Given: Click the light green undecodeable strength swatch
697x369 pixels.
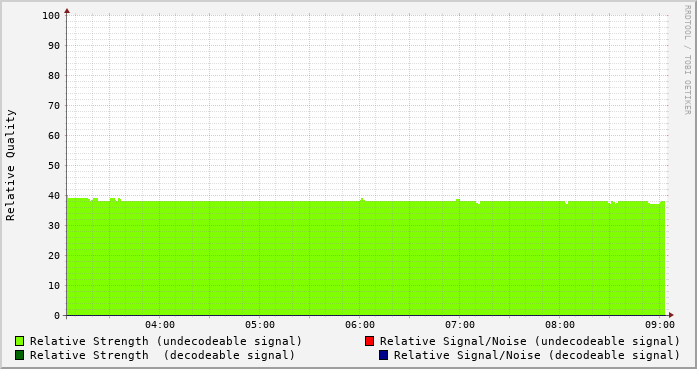Looking at the screenshot, I should click(x=19, y=341).
